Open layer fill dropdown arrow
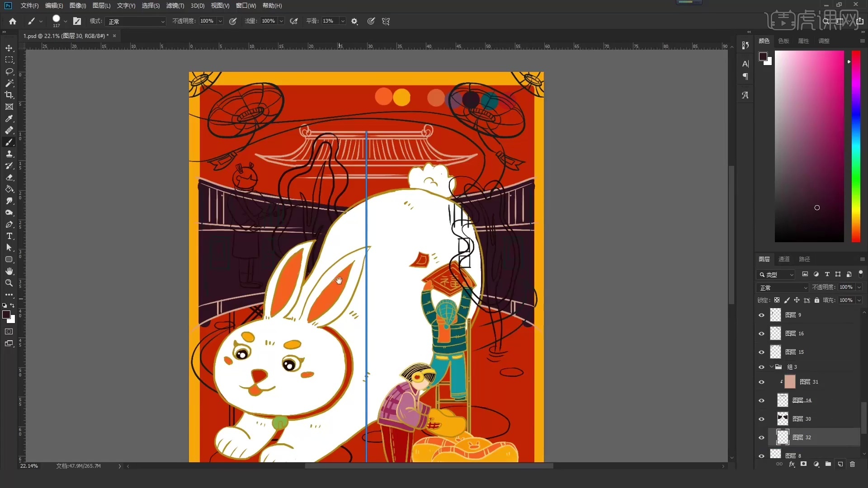The image size is (868, 488). 859,300
